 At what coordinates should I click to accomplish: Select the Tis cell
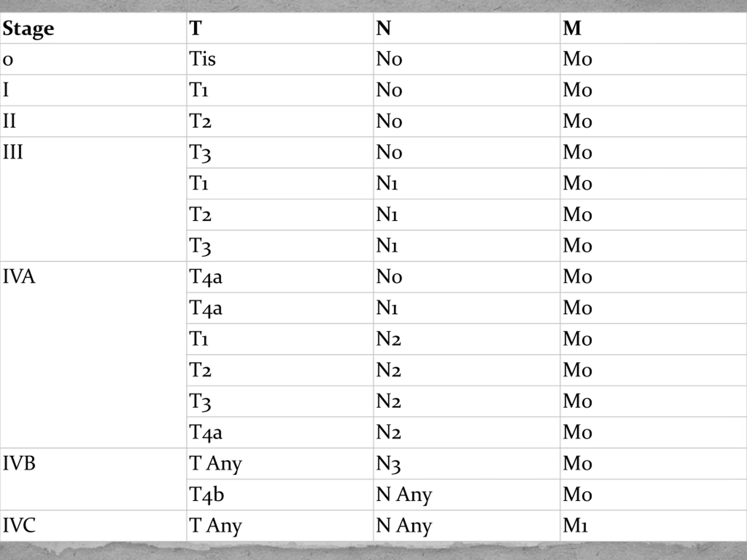click(280, 59)
